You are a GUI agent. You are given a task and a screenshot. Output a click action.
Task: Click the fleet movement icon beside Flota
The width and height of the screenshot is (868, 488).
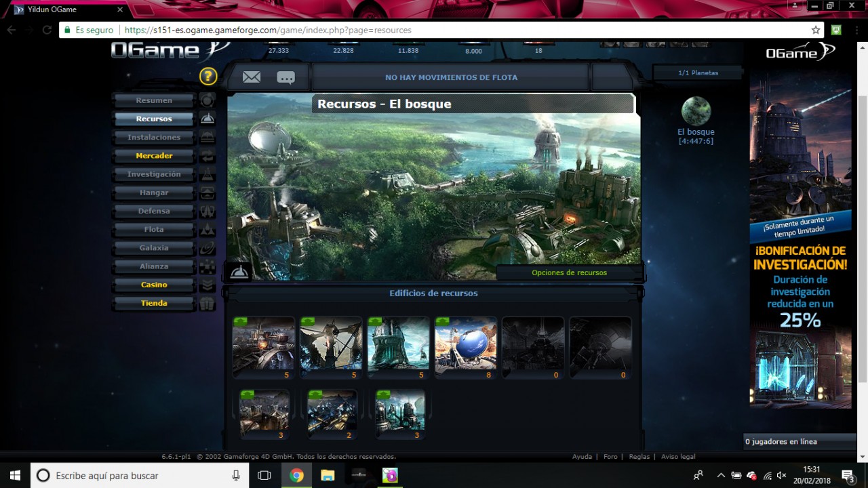pyautogui.click(x=208, y=229)
